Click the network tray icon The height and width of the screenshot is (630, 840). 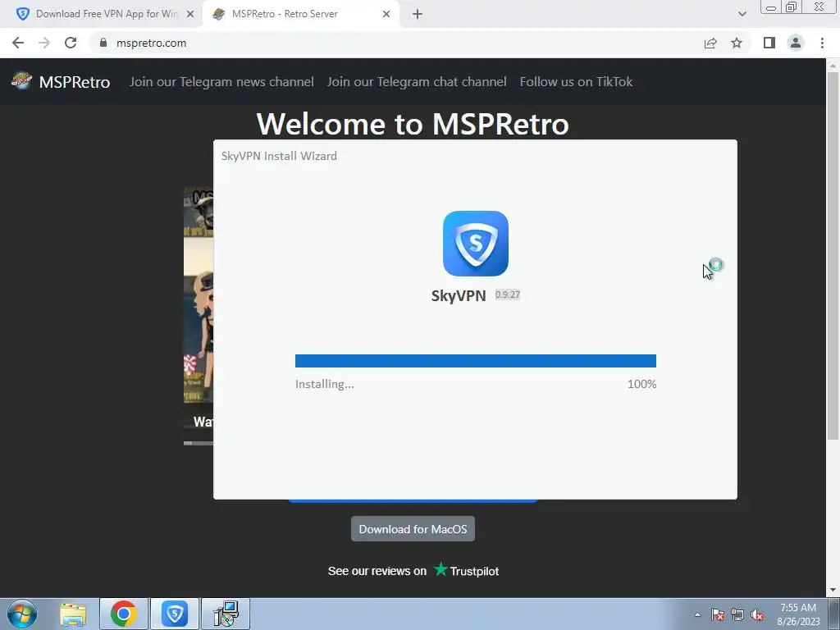(x=737, y=614)
